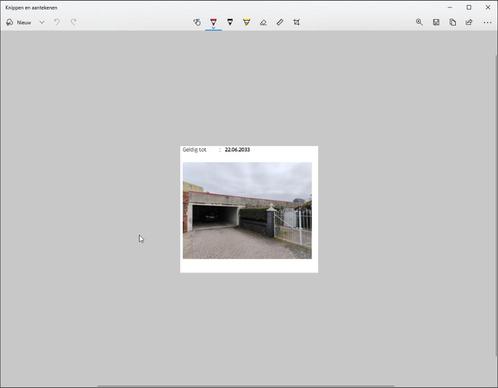Click the Nieuw new snip button
The width and height of the screenshot is (498, 388).
(19, 22)
